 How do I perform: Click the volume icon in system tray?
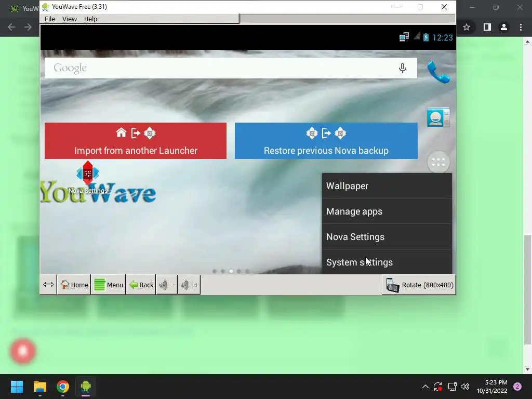[x=465, y=387]
